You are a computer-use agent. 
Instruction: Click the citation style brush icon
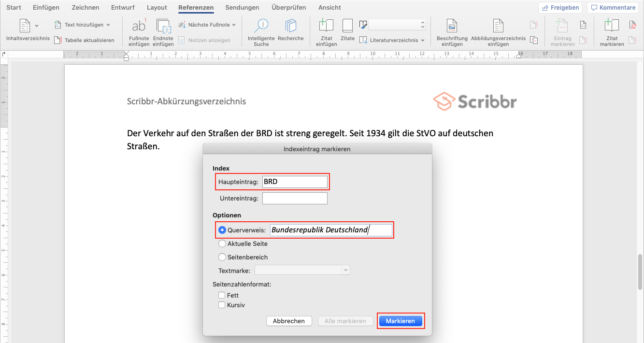pyautogui.click(x=363, y=25)
